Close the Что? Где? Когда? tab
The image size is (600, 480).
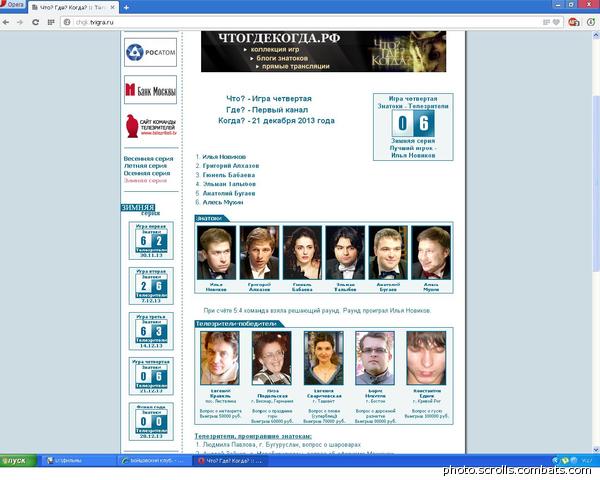(112, 7)
